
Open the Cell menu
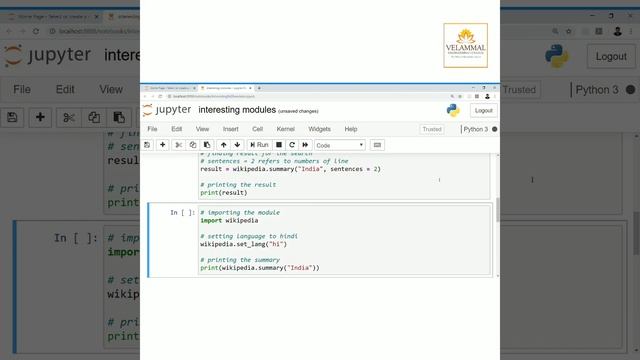pyautogui.click(x=258, y=129)
